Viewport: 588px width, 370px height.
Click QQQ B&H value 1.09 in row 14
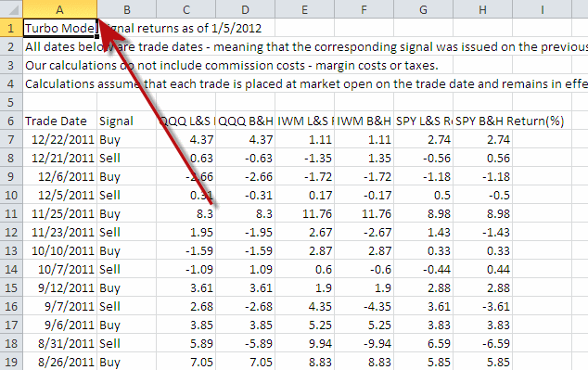[245, 269]
